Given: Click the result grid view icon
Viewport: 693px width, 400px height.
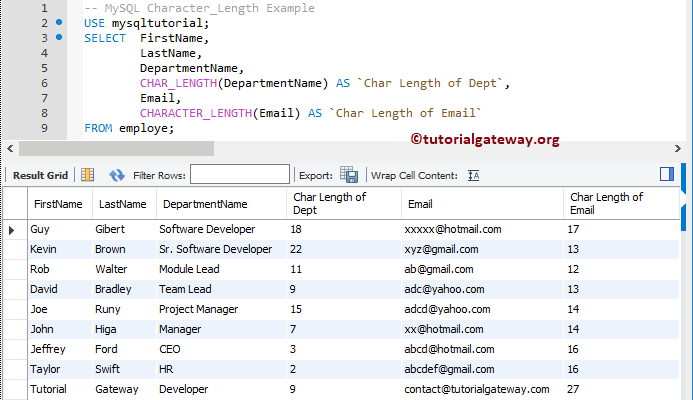Looking at the screenshot, I should coord(87,175).
